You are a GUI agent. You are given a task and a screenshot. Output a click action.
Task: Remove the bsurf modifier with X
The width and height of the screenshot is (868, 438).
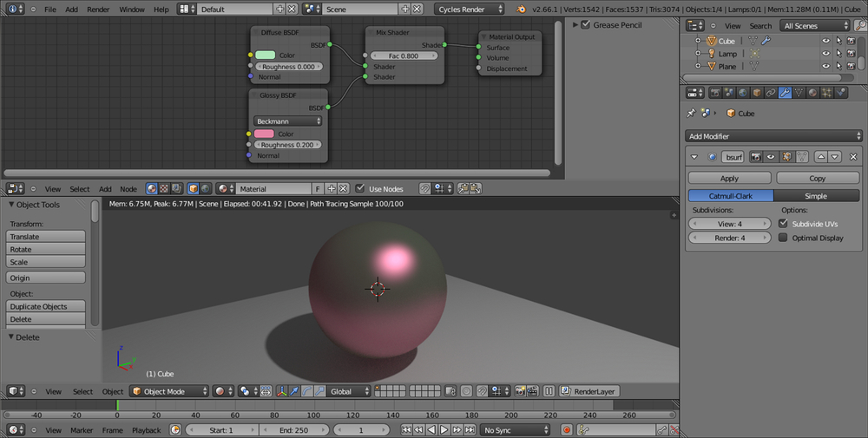pos(853,157)
